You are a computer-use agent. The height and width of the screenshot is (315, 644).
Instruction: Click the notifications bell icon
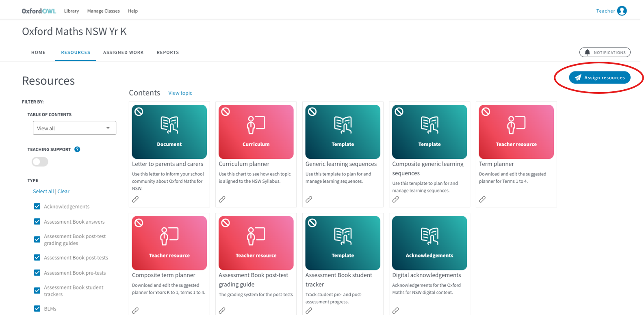tap(587, 52)
